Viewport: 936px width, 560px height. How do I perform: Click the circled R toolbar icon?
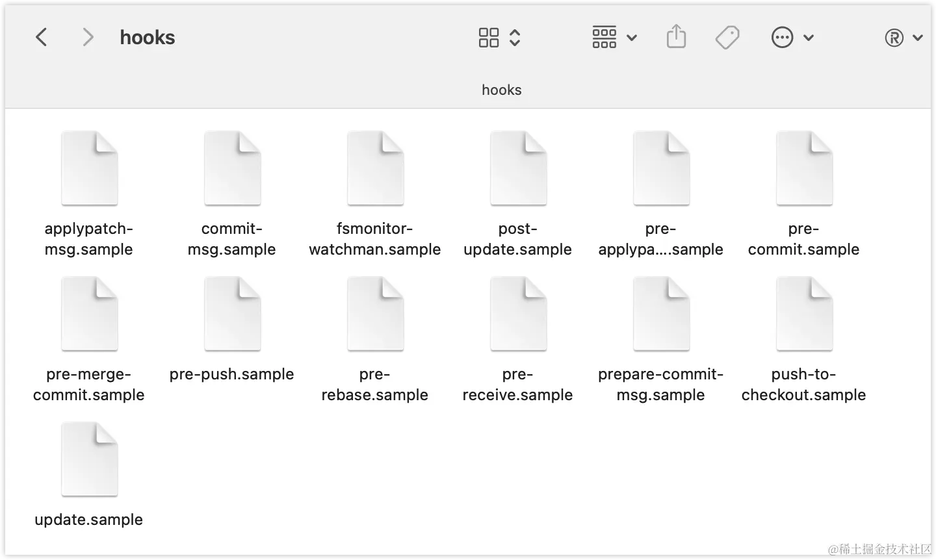pos(894,38)
